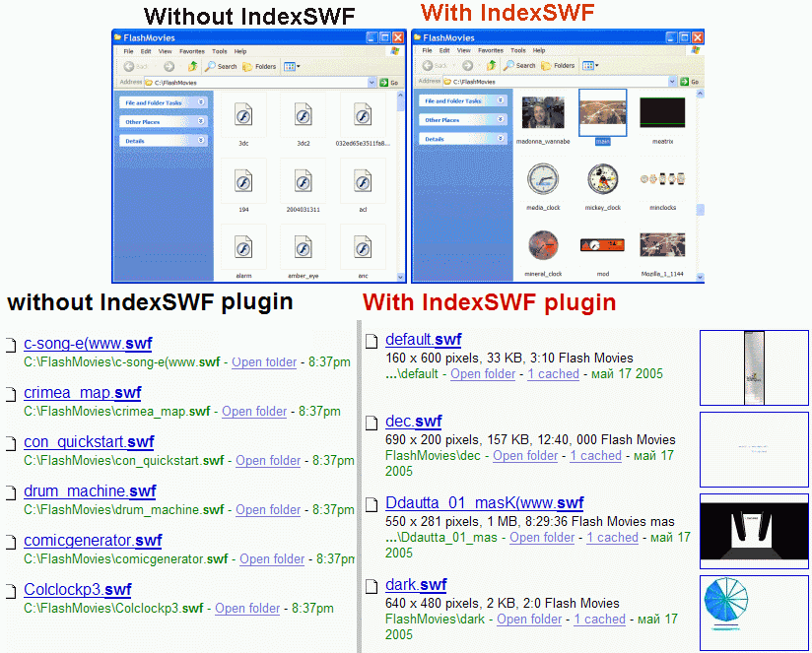Open the 3dc Flash file icon
The image size is (812, 653).
coord(243,115)
